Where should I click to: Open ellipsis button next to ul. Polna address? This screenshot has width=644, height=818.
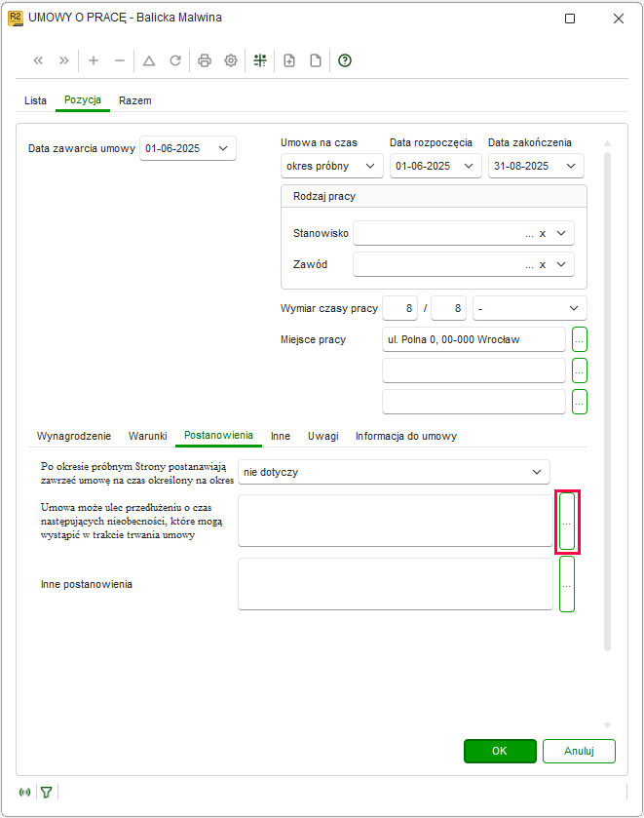point(580,339)
